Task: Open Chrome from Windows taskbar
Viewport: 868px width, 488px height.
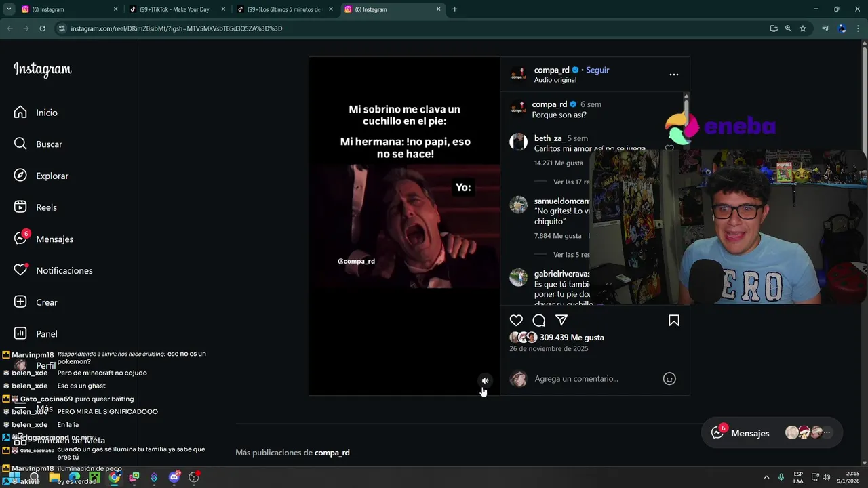Action: pos(115,478)
